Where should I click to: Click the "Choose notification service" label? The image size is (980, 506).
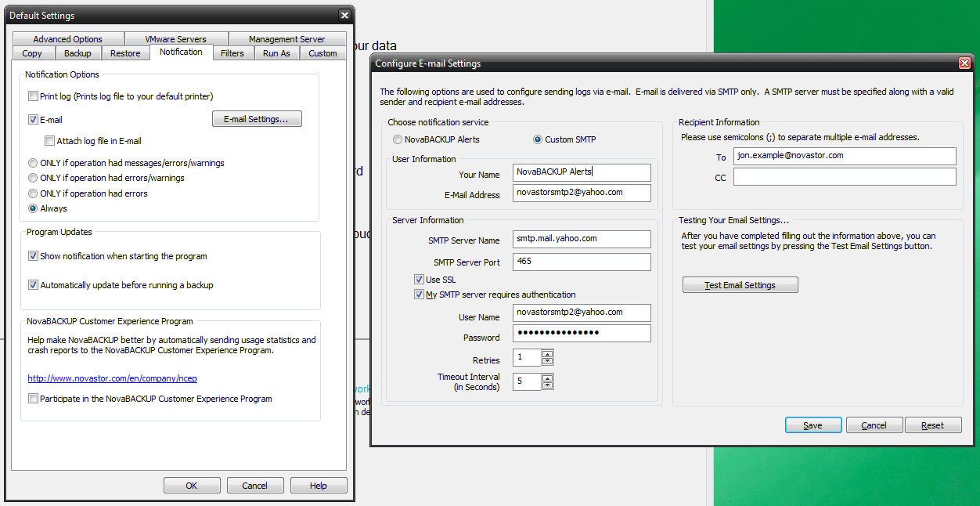tap(438, 122)
